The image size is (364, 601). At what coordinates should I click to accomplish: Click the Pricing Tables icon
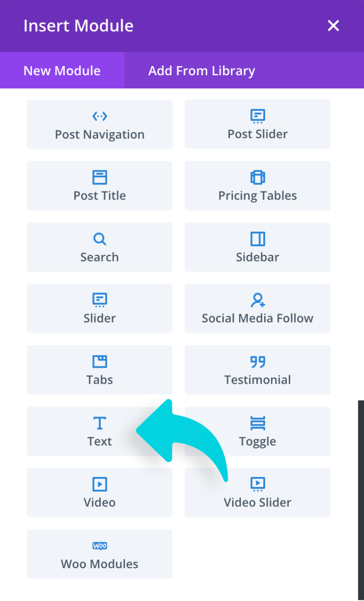point(257,177)
